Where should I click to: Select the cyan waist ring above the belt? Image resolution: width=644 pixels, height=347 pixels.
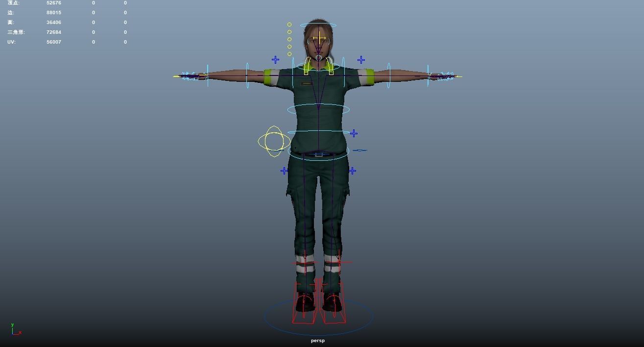[x=318, y=132]
